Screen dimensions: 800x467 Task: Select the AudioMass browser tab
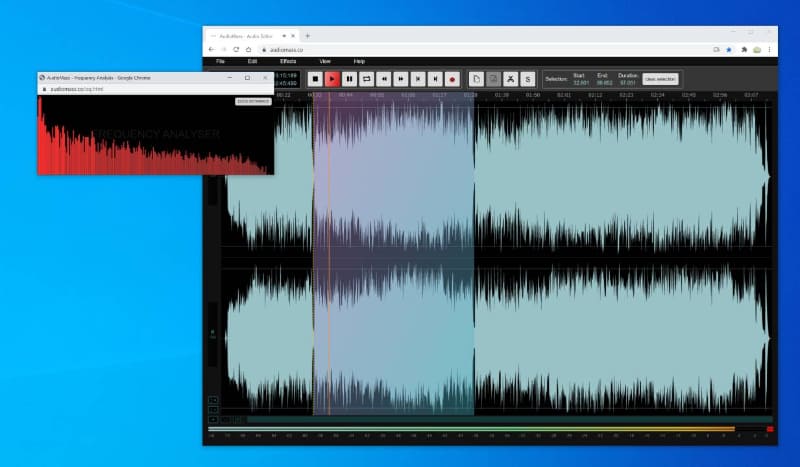click(252, 36)
